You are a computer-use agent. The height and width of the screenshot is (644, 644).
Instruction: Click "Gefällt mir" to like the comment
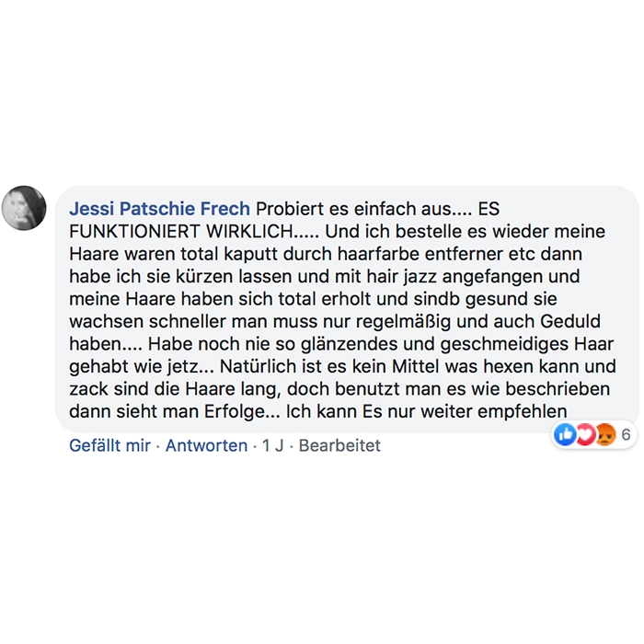(109, 445)
